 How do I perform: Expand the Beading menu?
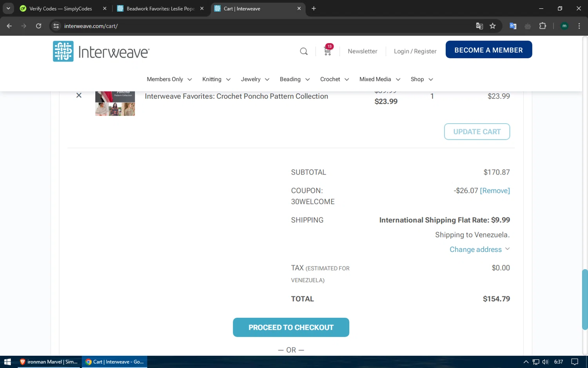click(295, 79)
